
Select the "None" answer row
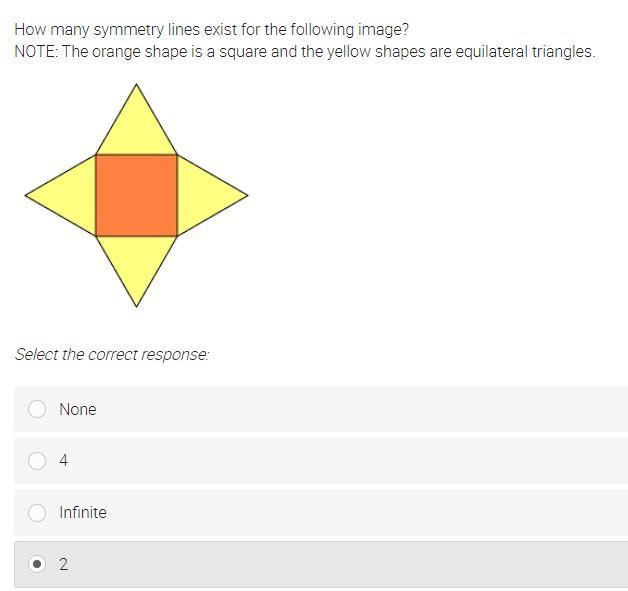pyautogui.click(x=321, y=409)
